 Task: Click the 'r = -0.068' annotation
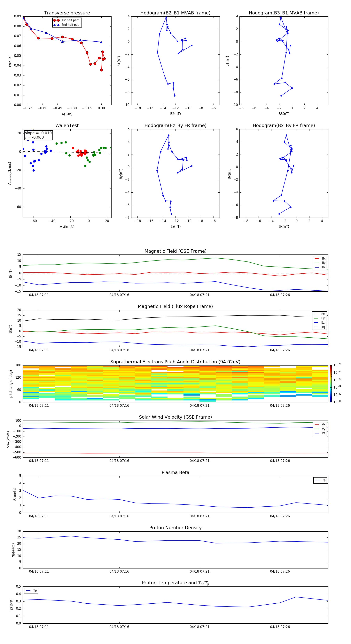point(35,137)
